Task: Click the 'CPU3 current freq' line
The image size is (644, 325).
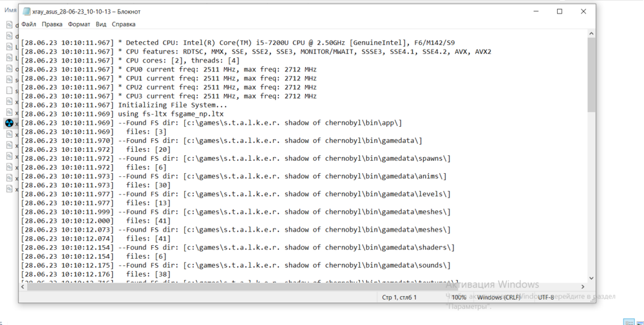Action: 169,96
